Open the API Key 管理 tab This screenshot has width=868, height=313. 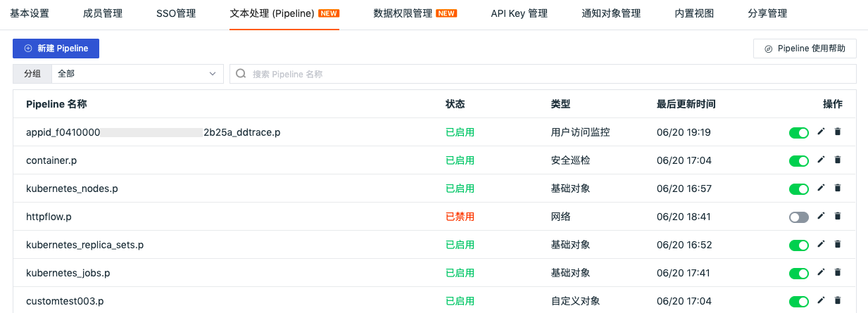pyautogui.click(x=519, y=13)
